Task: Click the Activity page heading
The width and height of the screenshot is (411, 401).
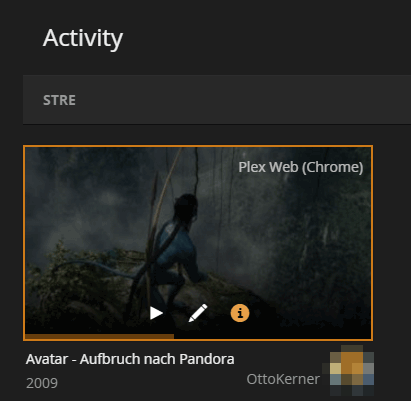Action: coord(83,38)
